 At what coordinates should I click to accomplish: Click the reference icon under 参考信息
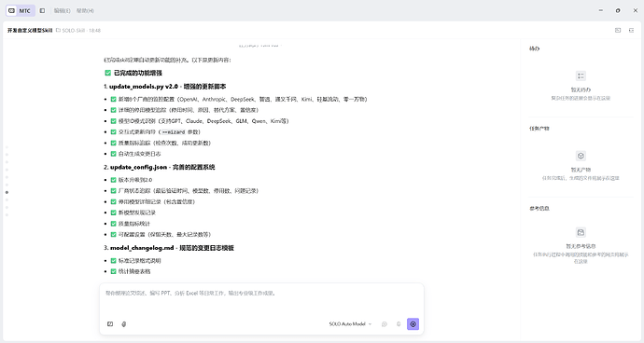[581, 232]
